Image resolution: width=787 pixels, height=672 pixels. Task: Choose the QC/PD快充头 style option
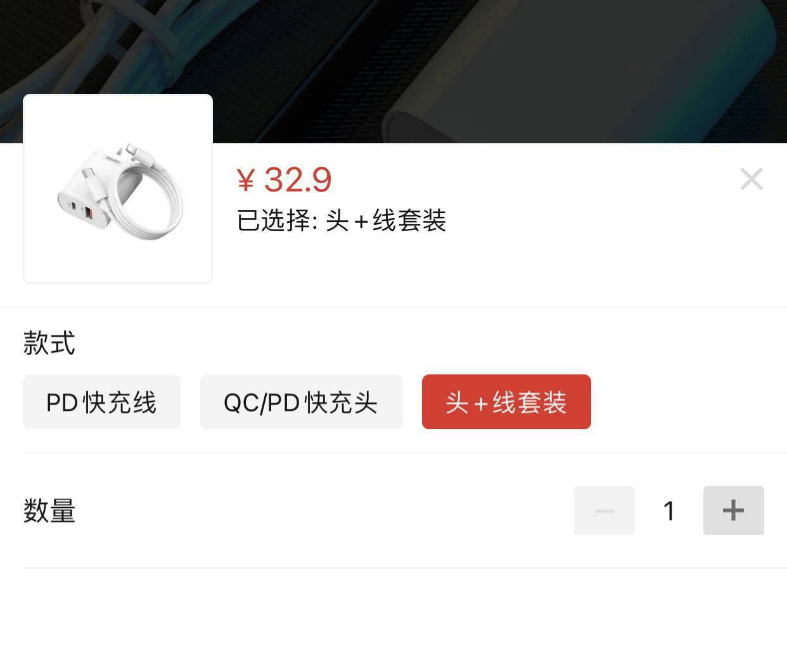301,402
